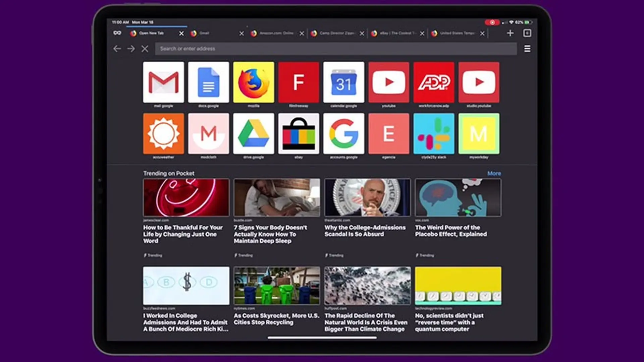Open More Trending on Pocket stories
Image resolution: width=644 pixels, height=362 pixels.
coord(494,173)
